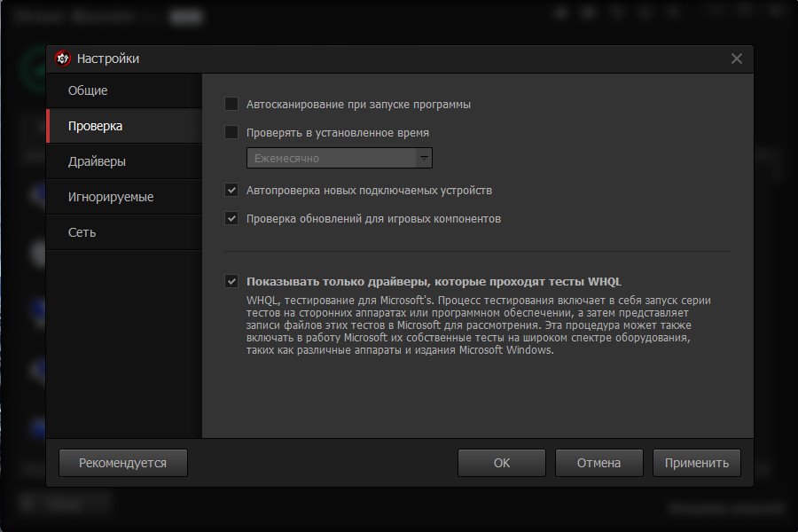
Task: Click the WHQL description paragraph text
Action: point(479,325)
